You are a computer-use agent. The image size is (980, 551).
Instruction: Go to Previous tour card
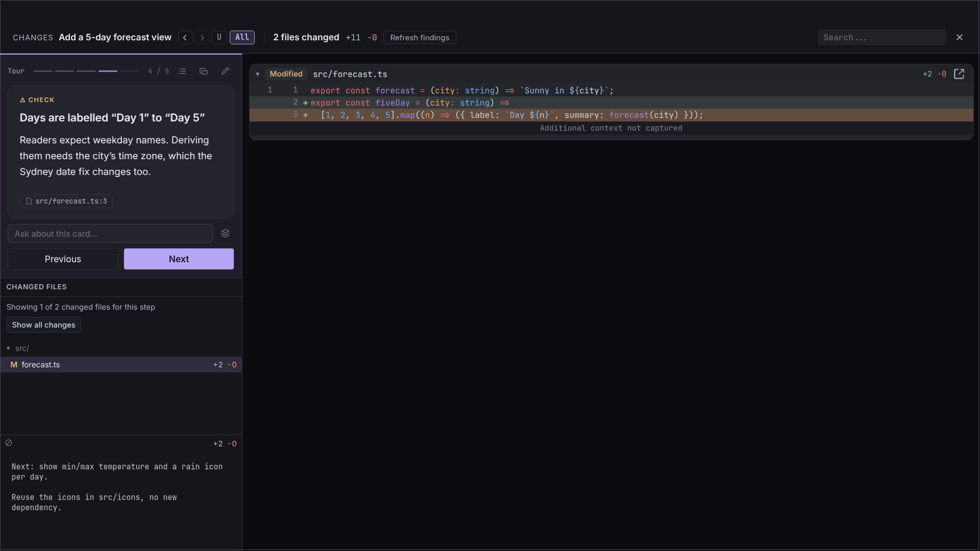click(x=63, y=259)
